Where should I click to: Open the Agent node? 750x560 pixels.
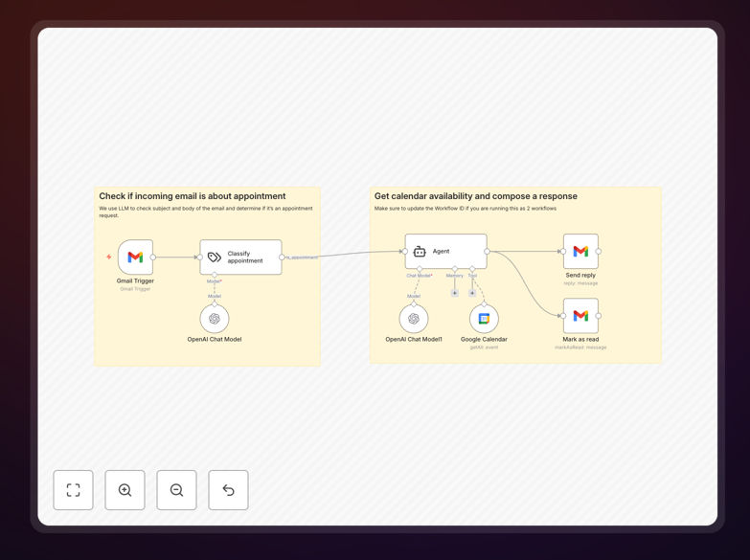click(x=445, y=251)
